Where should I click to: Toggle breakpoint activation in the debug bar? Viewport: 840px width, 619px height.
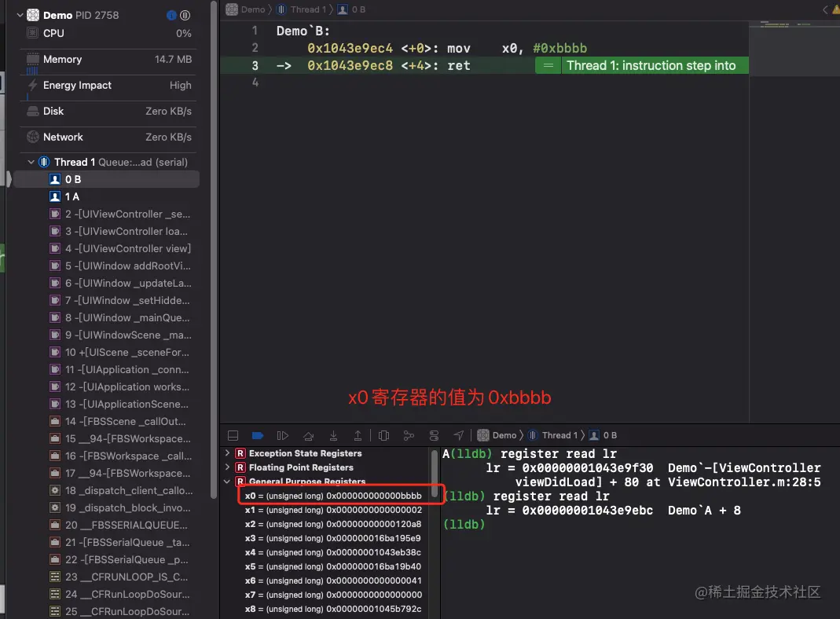coord(257,435)
